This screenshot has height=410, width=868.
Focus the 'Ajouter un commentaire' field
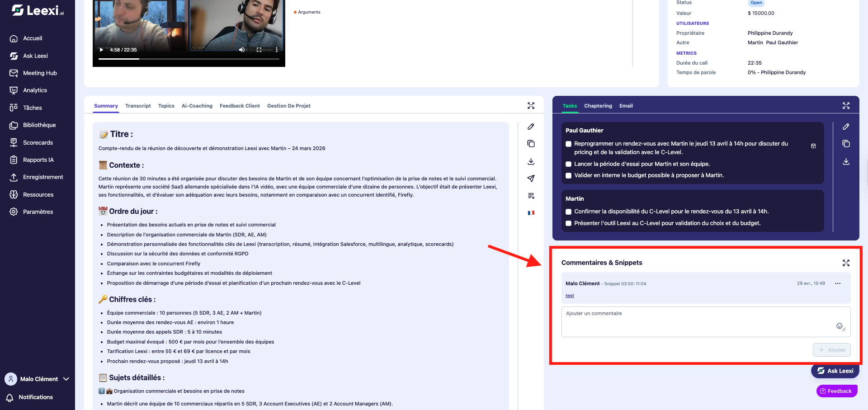tap(706, 322)
